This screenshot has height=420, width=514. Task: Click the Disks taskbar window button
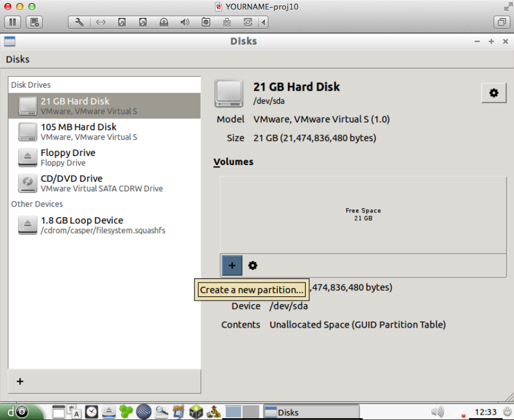312,412
